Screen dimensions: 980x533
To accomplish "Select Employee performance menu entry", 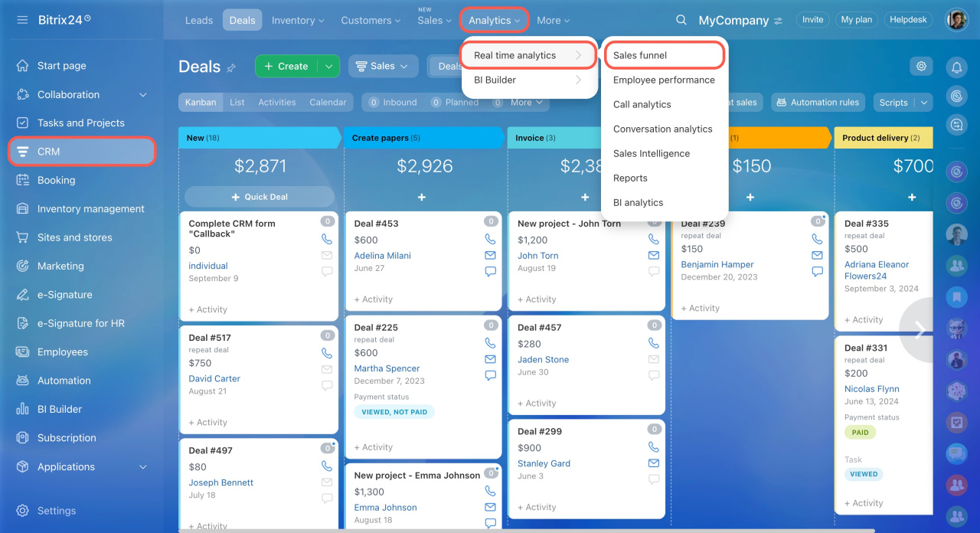I will pyautogui.click(x=664, y=80).
